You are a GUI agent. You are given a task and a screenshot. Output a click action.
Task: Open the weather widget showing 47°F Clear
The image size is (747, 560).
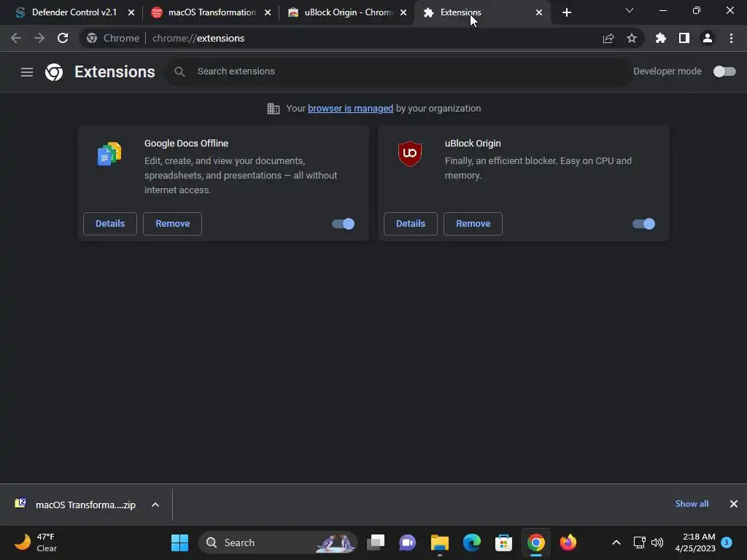[36, 542]
